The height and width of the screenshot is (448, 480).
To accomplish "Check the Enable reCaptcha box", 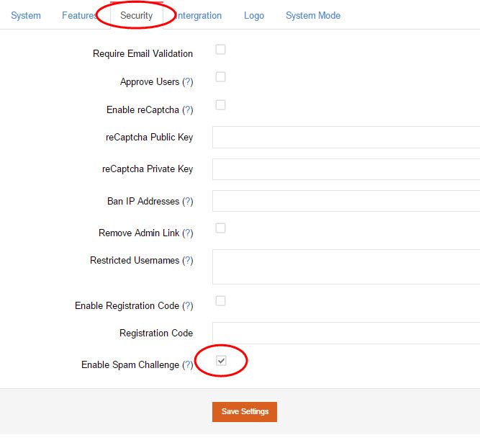I will coord(220,105).
